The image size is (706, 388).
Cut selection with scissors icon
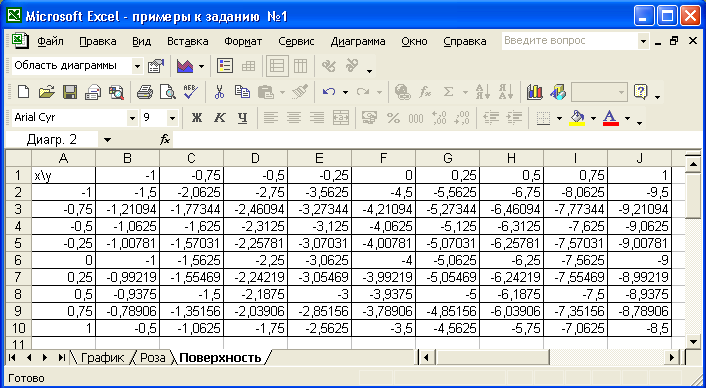pyautogui.click(x=219, y=92)
